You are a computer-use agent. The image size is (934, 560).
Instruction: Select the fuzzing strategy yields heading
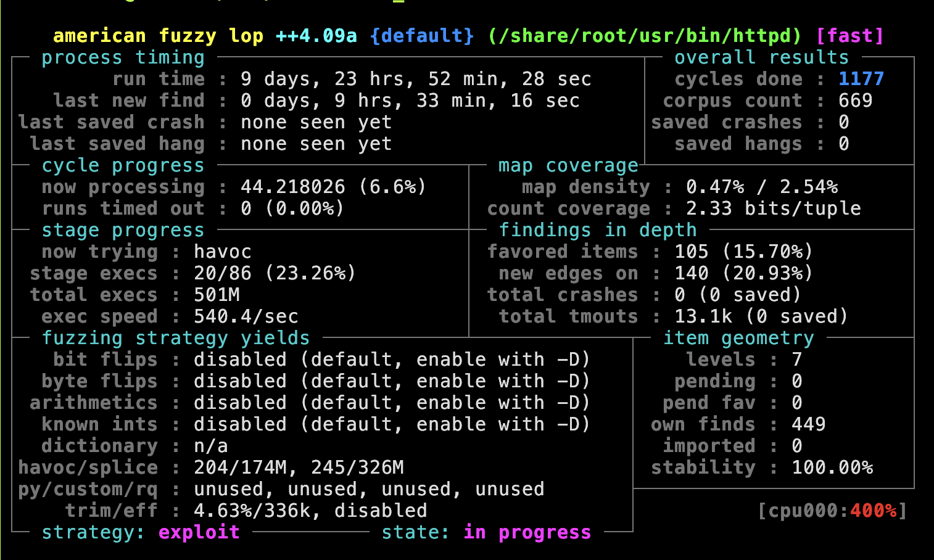click(176, 338)
